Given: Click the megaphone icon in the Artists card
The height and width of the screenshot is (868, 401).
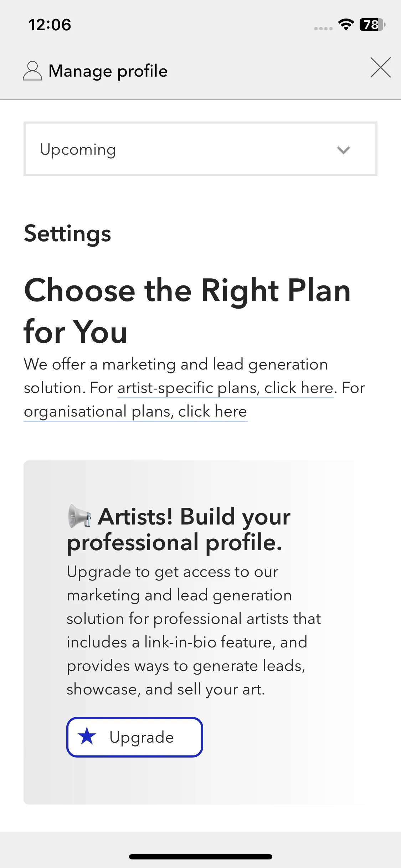Looking at the screenshot, I should 80,516.
